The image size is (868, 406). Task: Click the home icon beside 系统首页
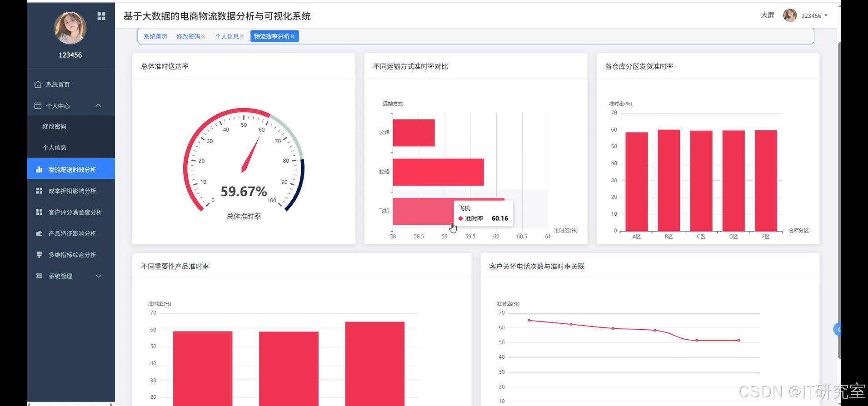click(38, 84)
